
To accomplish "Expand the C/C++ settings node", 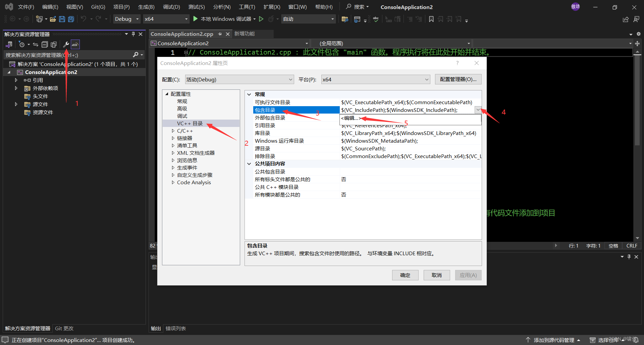I will click(173, 131).
